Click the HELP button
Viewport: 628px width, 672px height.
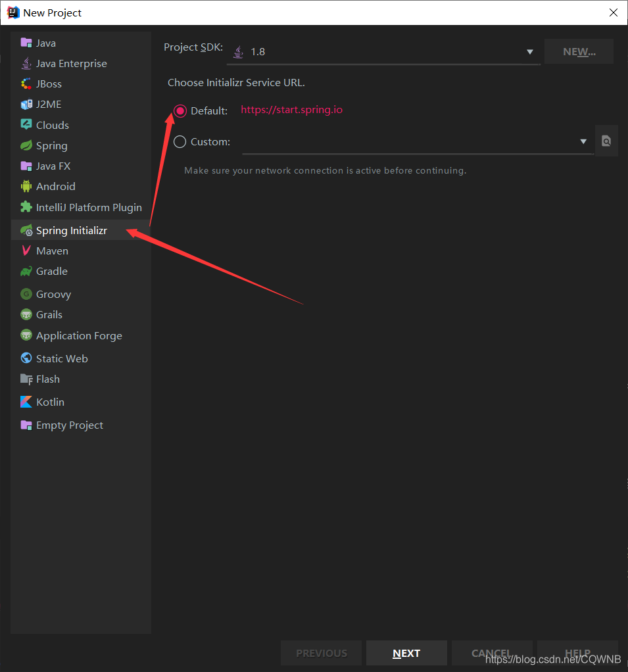[x=577, y=653]
